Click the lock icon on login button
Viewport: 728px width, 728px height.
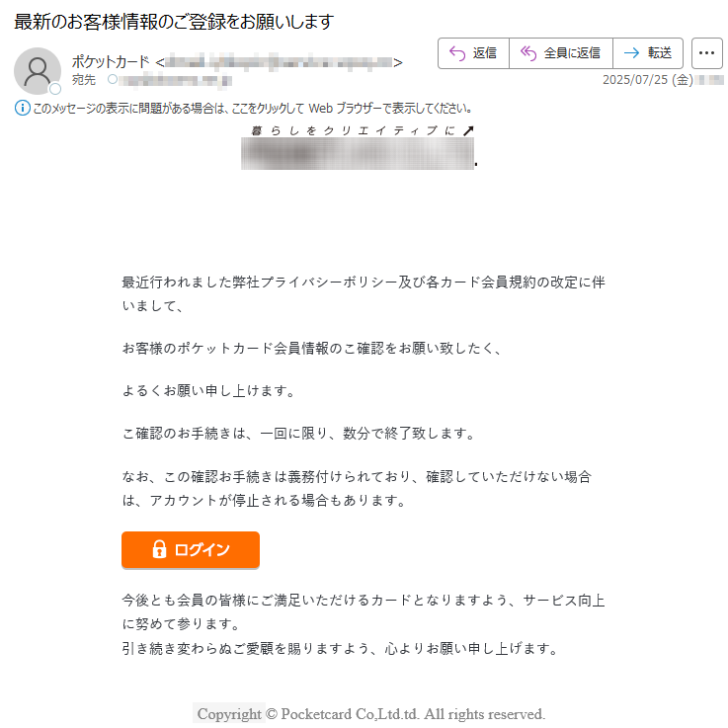tap(159, 549)
